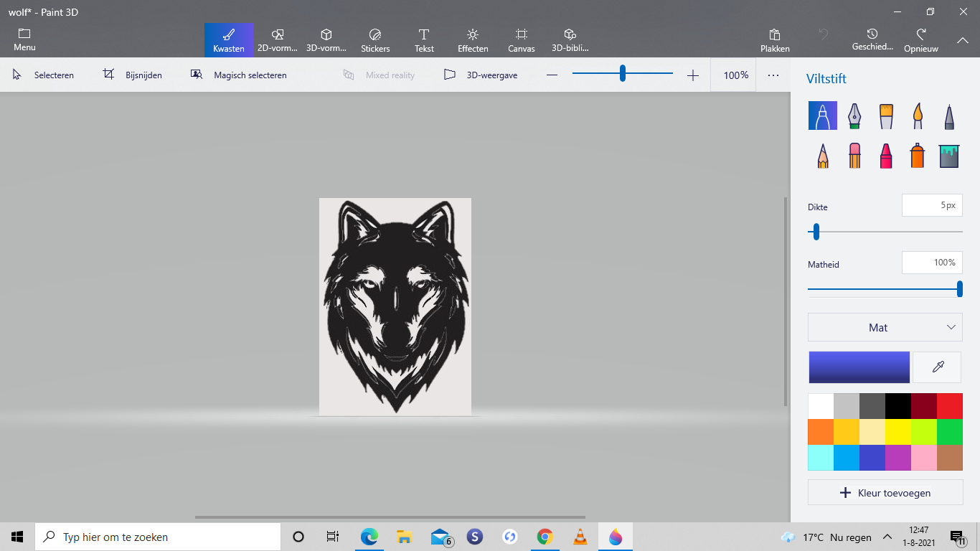The image size is (980, 551).
Task: Collapse the ribbon with the chevron arrow
Action: click(x=962, y=41)
